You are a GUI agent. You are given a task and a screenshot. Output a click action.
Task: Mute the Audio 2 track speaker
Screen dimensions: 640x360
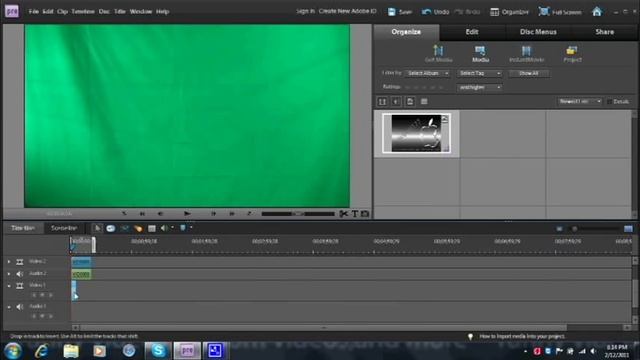[x=20, y=274]
